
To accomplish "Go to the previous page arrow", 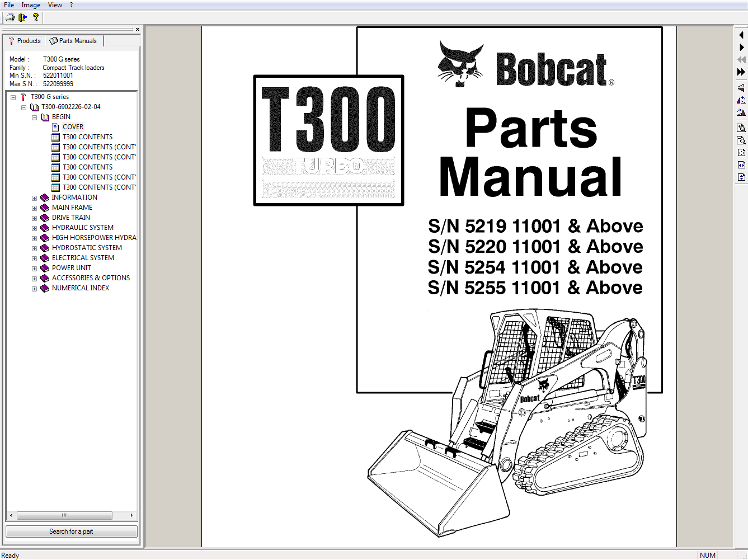I will click(x=741, y=35).
